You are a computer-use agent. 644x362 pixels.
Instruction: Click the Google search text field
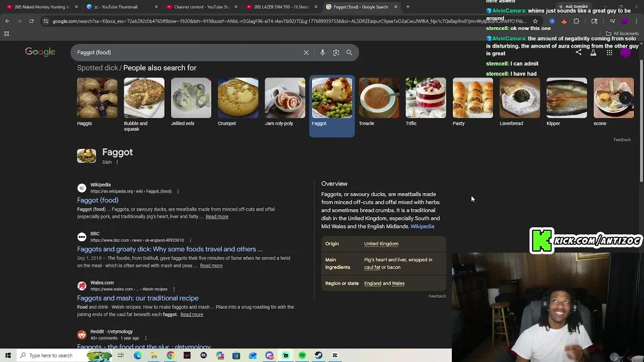click(x=186, y=52)
